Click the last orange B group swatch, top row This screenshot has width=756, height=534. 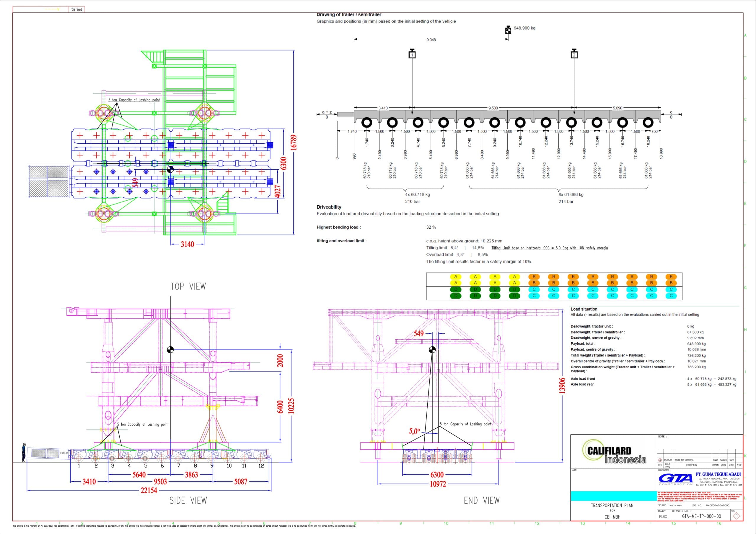tap(671, 277)
